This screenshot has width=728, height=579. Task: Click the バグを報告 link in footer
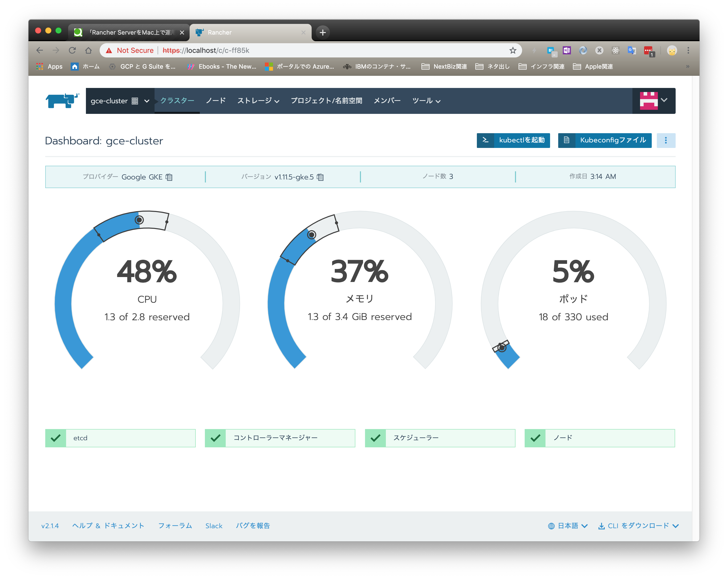tap(253, 526)
